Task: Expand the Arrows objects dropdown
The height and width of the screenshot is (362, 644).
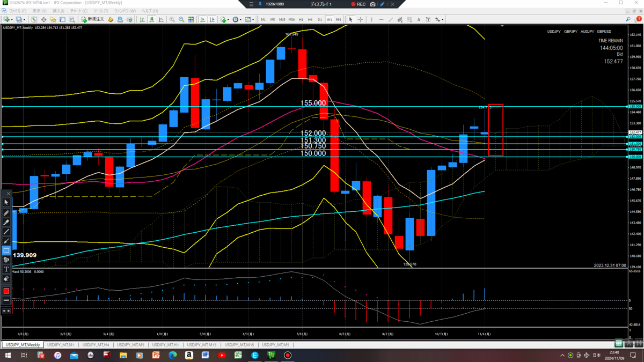Action: [x=442, y=19]
